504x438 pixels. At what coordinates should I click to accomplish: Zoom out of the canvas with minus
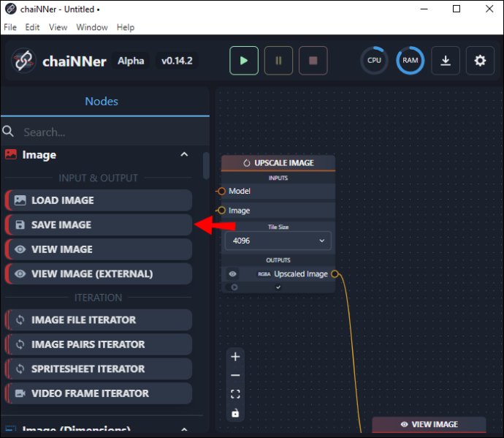[x=235, y=375]
